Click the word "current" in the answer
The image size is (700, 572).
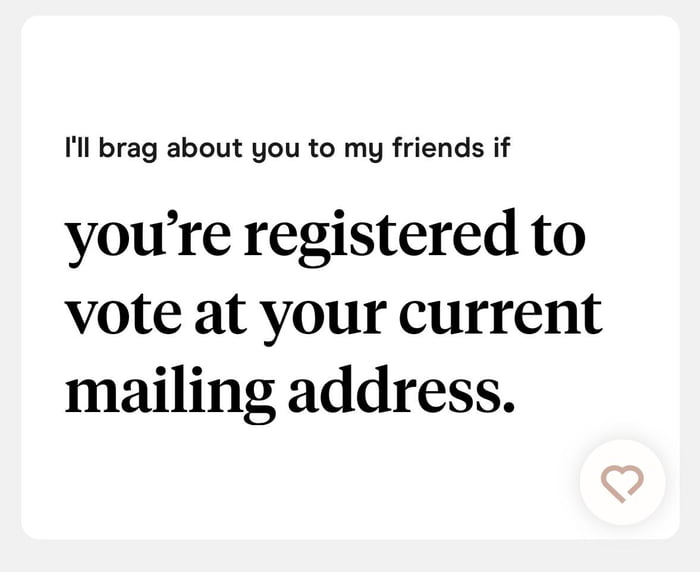point(501,314)
